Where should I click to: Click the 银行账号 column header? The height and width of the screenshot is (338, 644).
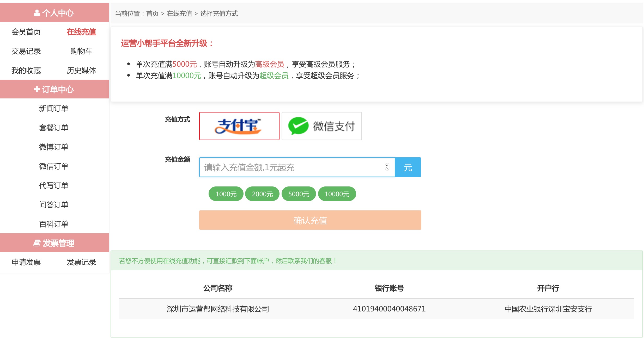(x=389, y=288)
